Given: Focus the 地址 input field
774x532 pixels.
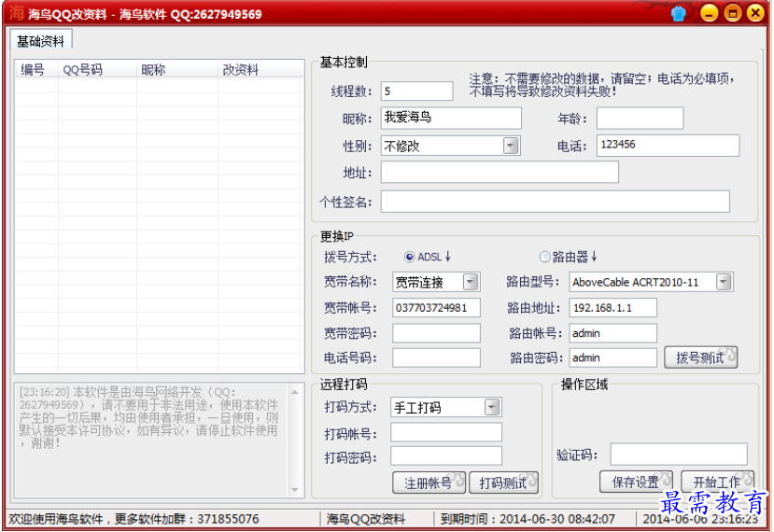Looking at the screenshot, I should click(500, 173).
